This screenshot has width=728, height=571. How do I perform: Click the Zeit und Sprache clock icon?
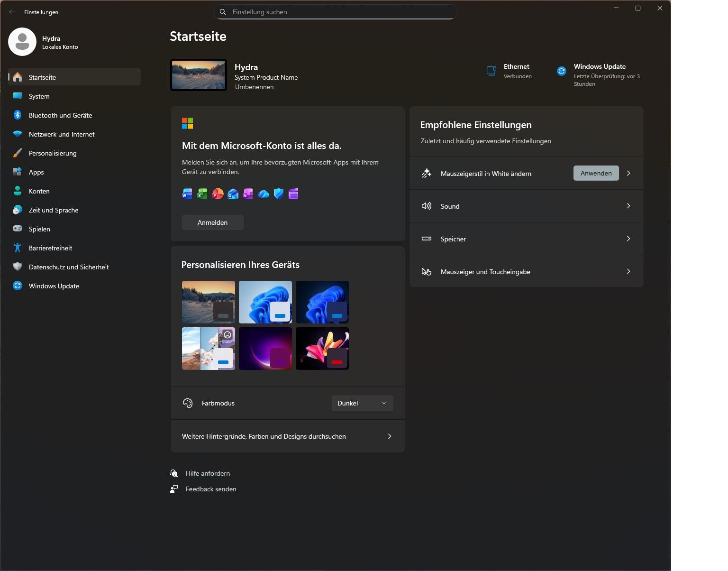click(x=18, y=210)
